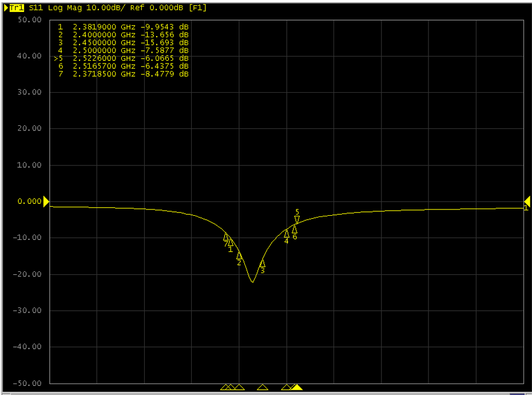Click filled active marker indicator on bottom axis
The image size is (532, 395).
[x=297, y=388]
